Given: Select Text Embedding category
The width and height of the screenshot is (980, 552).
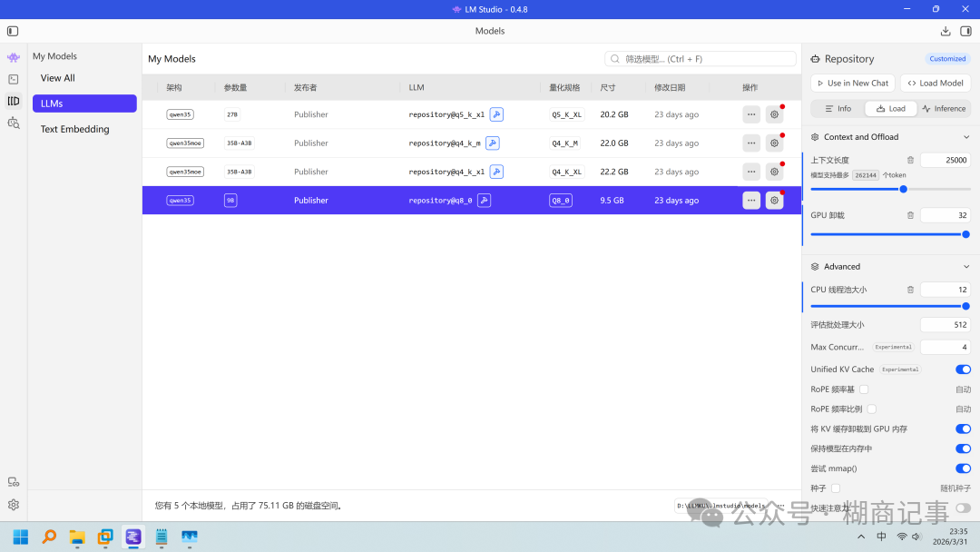Looking at the screenshot, I should [75, 130].
